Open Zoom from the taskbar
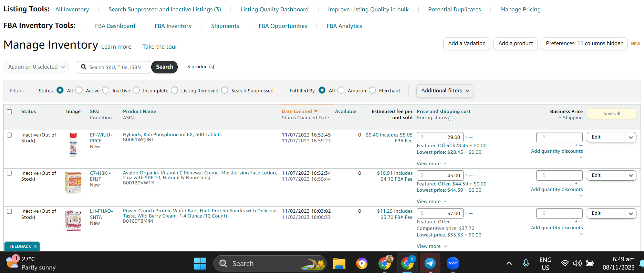Screen dimensions: 644x273 pyautogui.click(x=453, y=264)
